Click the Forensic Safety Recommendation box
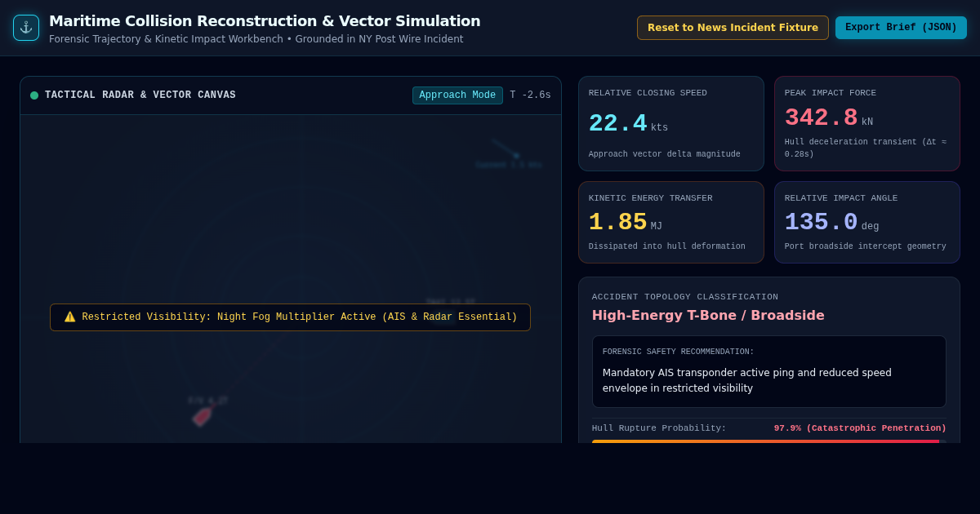980x514 pixels. [769, 372]
